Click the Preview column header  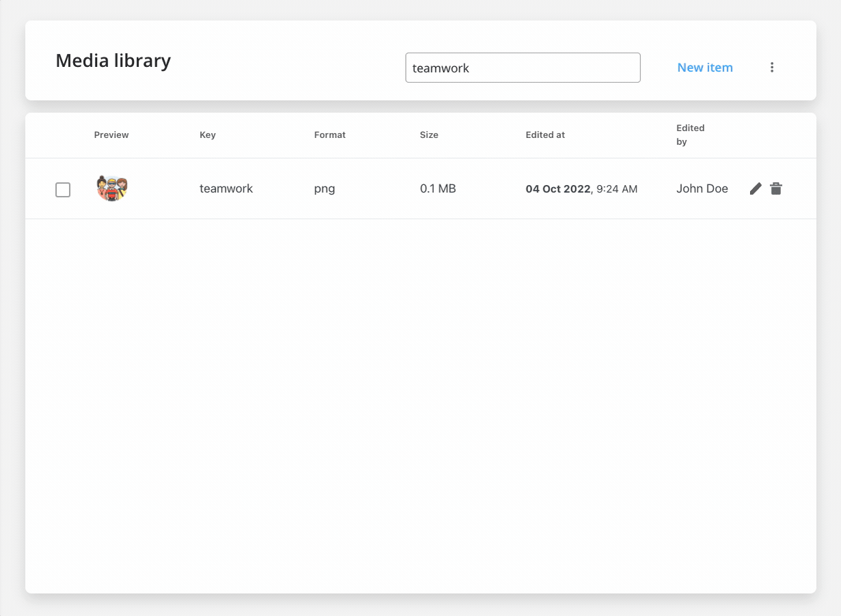111,135
